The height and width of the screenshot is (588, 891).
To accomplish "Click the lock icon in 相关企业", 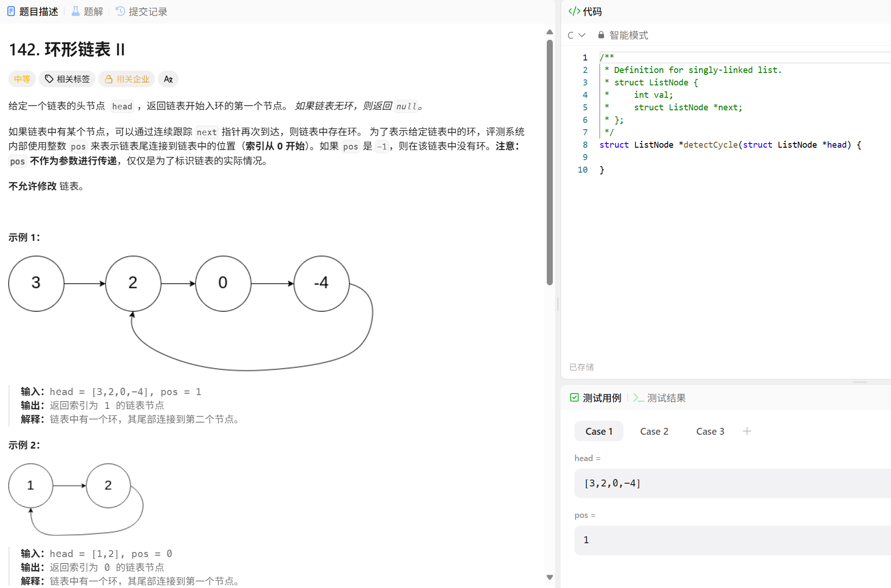I will 108,79.
